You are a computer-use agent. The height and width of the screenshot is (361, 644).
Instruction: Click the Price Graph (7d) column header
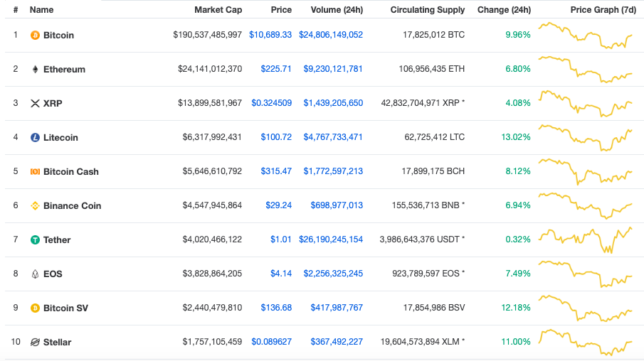pos(603,10)
